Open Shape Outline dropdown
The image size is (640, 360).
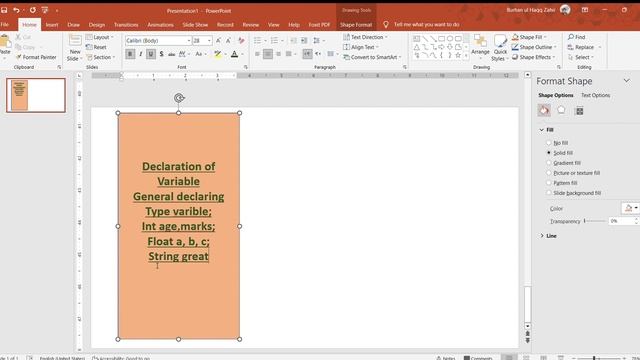(534, 47)
